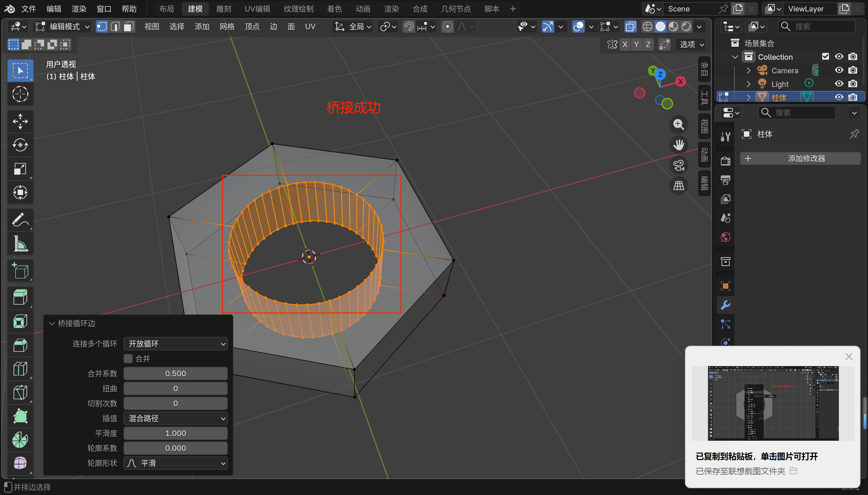Open the 网格 menu
Viewport: 868px width, 495px height.
[x=227, y=26]
